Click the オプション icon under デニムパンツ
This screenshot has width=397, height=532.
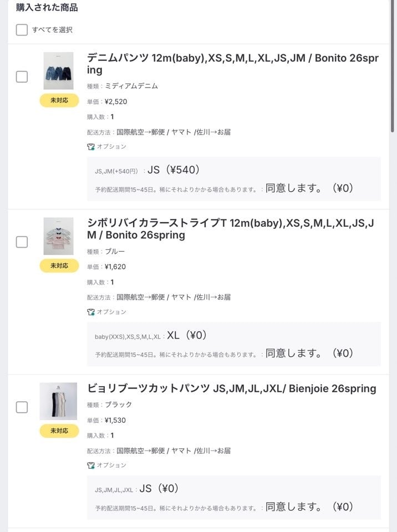pyautogui.click(x=91, y=147)
